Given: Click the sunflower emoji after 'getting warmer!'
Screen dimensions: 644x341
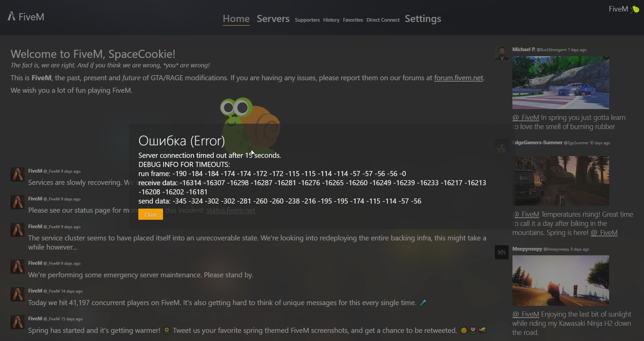Looking at the screenshot, I should (x=166, y=331).
